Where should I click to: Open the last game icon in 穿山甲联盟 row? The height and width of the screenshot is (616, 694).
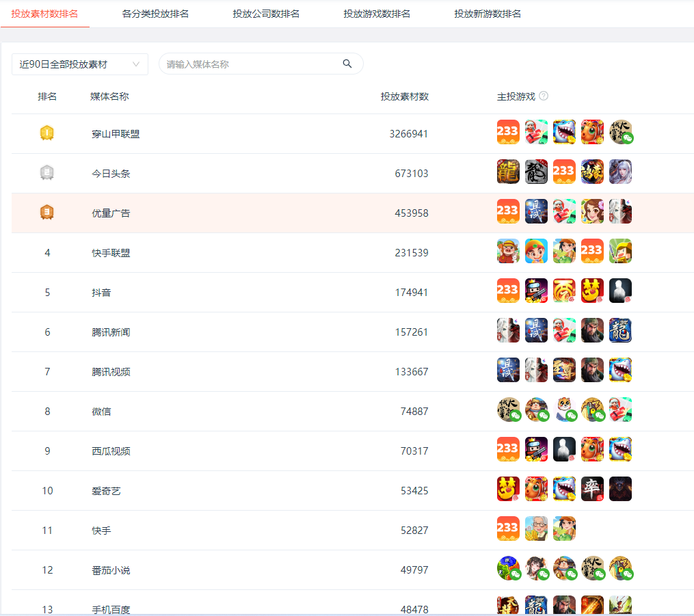621,132
